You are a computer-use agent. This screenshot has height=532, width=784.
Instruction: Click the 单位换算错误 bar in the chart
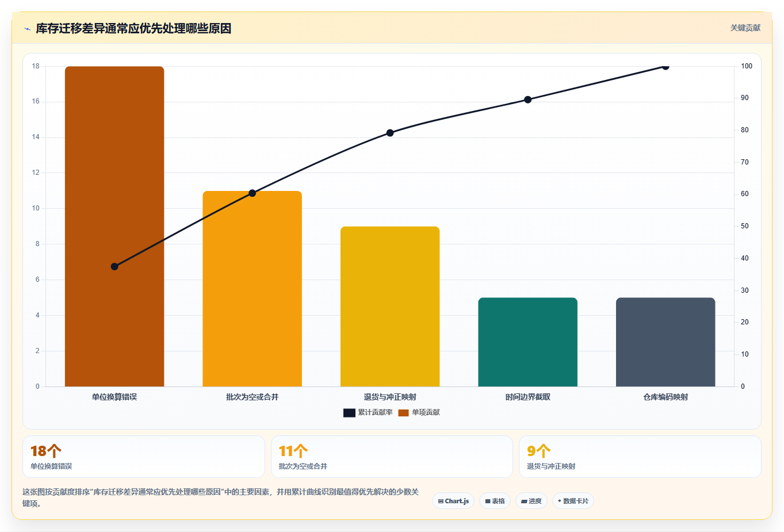[x=114, y=227]
